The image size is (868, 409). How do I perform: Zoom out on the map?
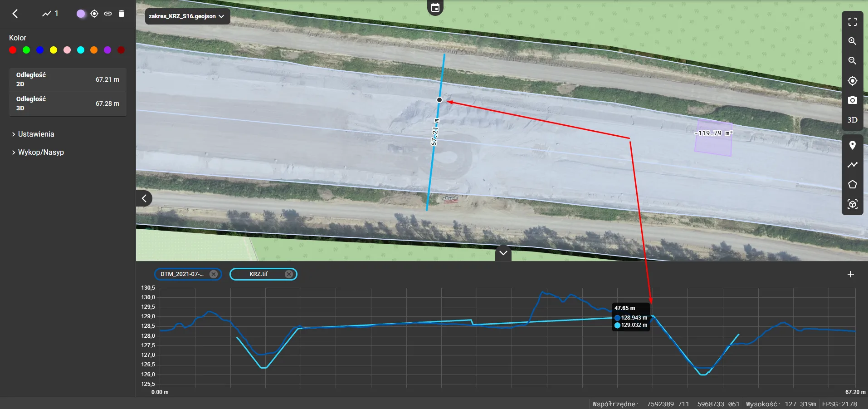[852, 61]
